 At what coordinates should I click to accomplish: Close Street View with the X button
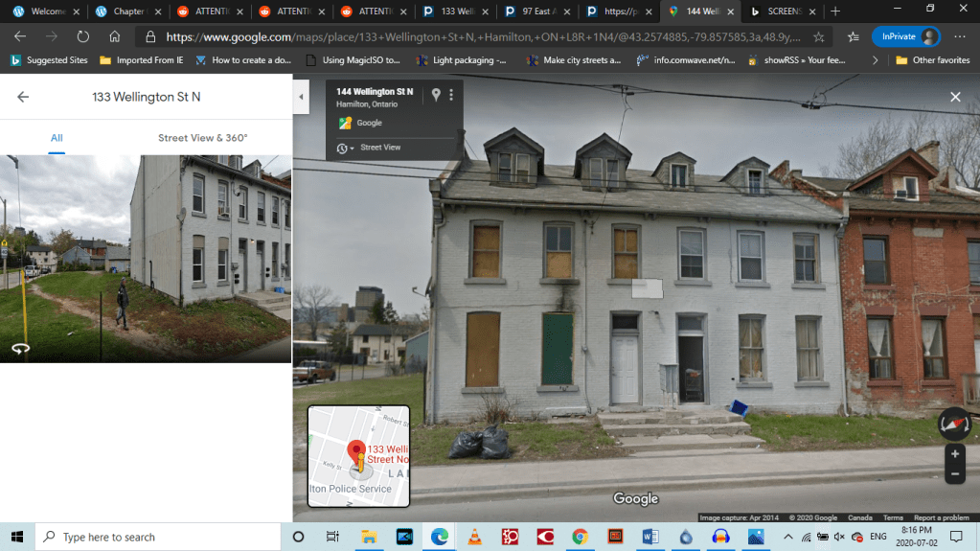click(954, 97)
